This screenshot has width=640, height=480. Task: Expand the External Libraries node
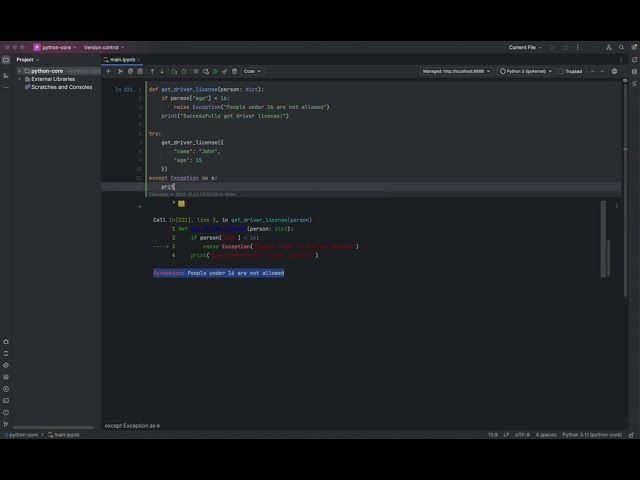(x=19, y=79)
